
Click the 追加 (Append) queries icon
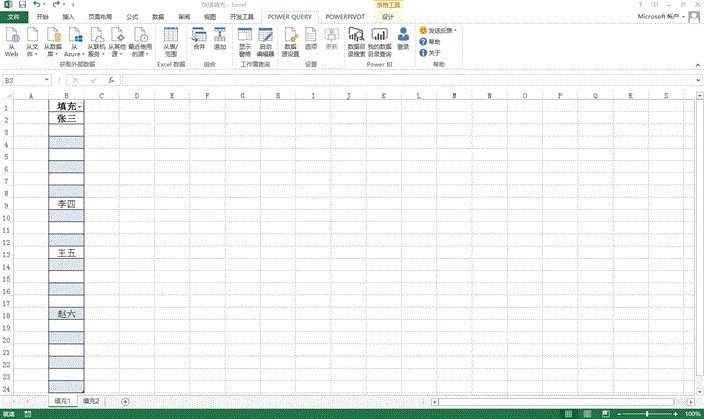(x=220, y=40)
